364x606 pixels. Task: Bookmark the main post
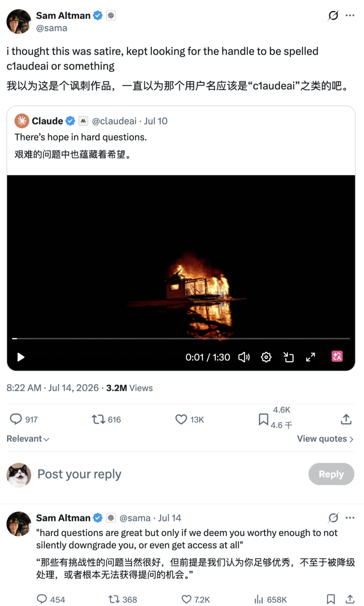click(263, 419)
